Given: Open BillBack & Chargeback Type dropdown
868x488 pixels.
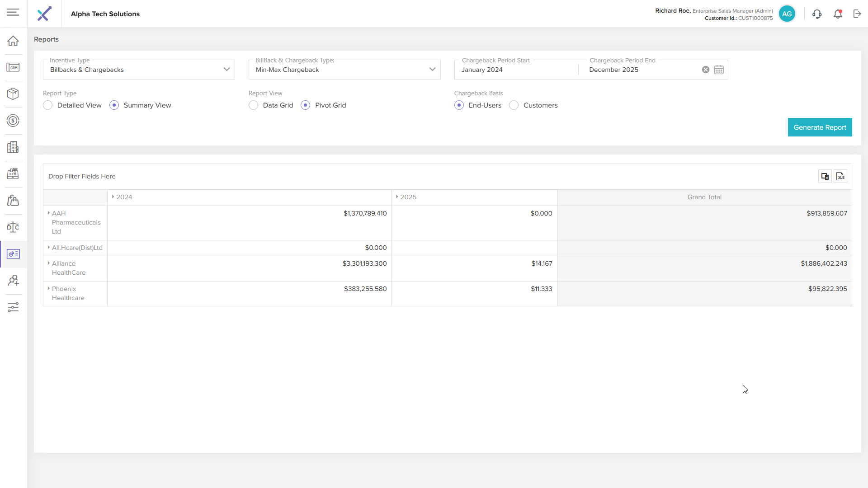Looking at the screenshot, I should (x=344, y=70).
